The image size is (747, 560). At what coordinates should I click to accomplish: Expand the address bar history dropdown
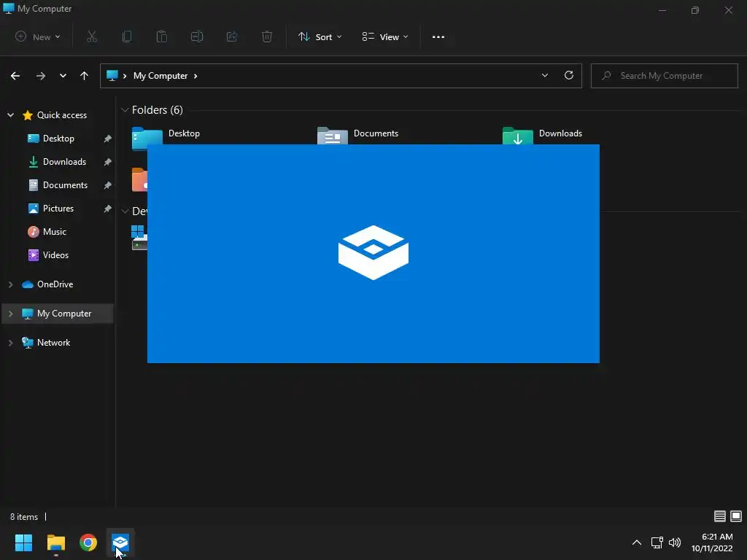click(x=544, y=75)
